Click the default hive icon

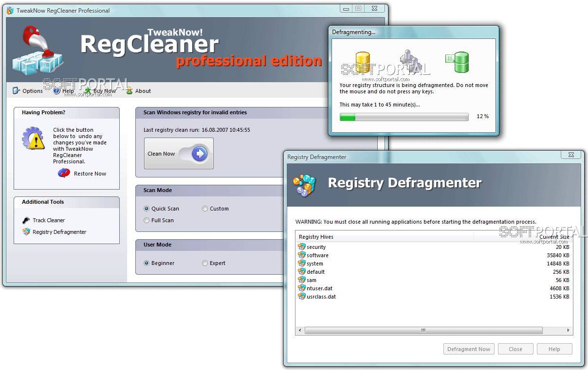point(302,272)
